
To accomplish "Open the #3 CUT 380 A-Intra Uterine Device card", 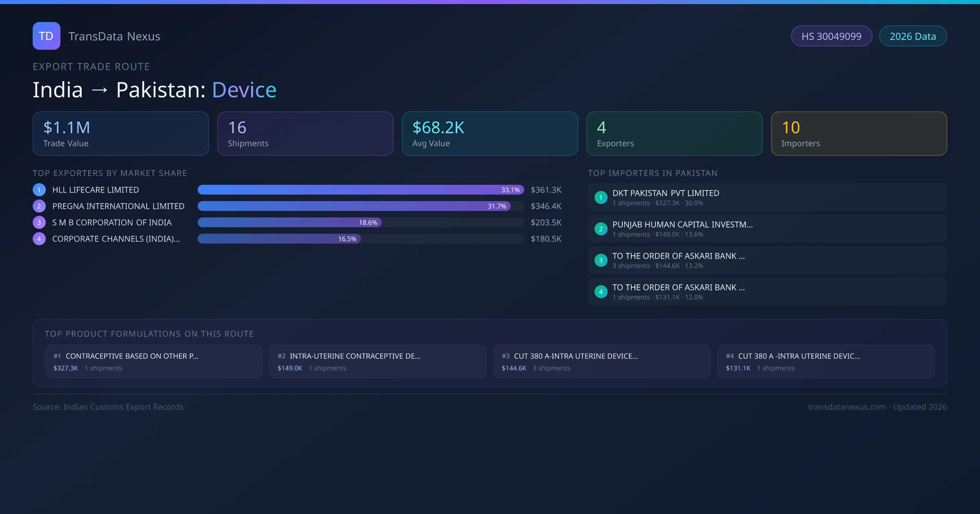I will [601, 361].
